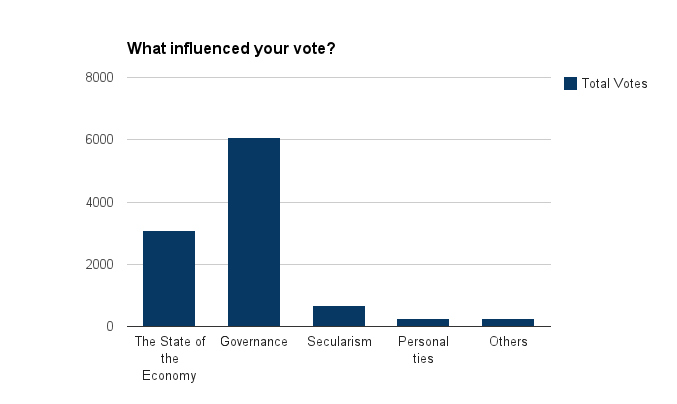
Task: Select the Others bar
Action: (508, 323)
